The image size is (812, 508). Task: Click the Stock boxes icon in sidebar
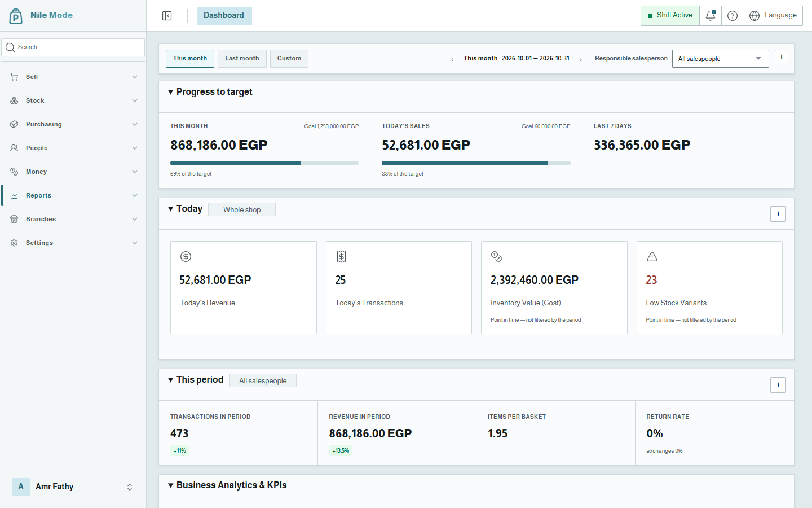click(x=14, y=100)
